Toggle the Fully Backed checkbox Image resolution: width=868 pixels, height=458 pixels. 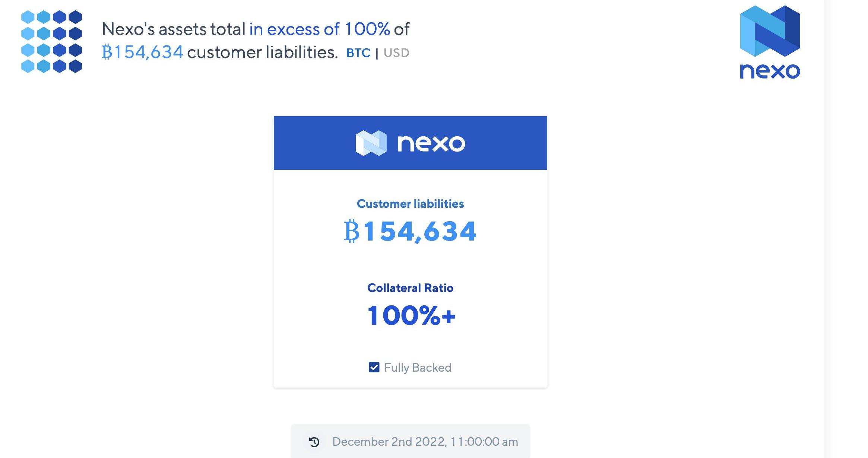click(374, 368)
